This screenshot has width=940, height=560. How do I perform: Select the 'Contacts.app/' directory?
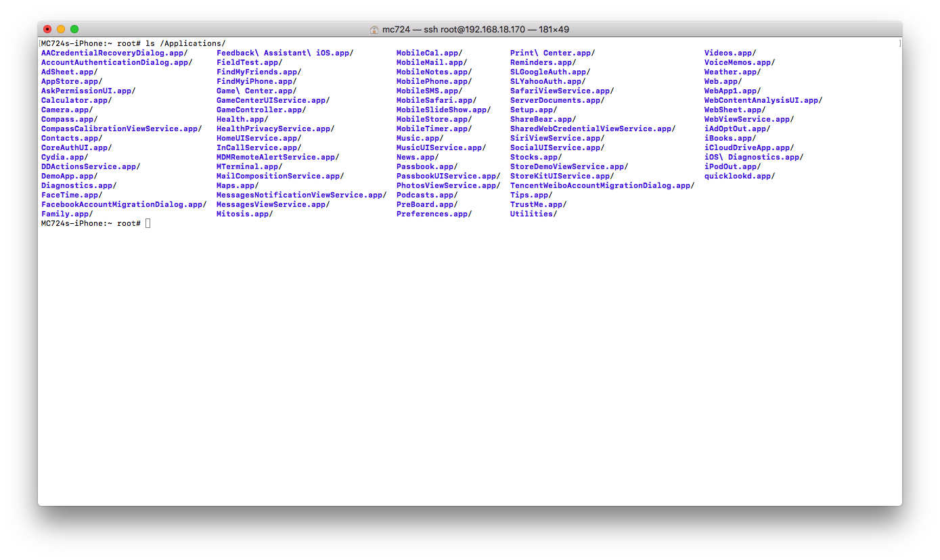click(x=72, y=138)
